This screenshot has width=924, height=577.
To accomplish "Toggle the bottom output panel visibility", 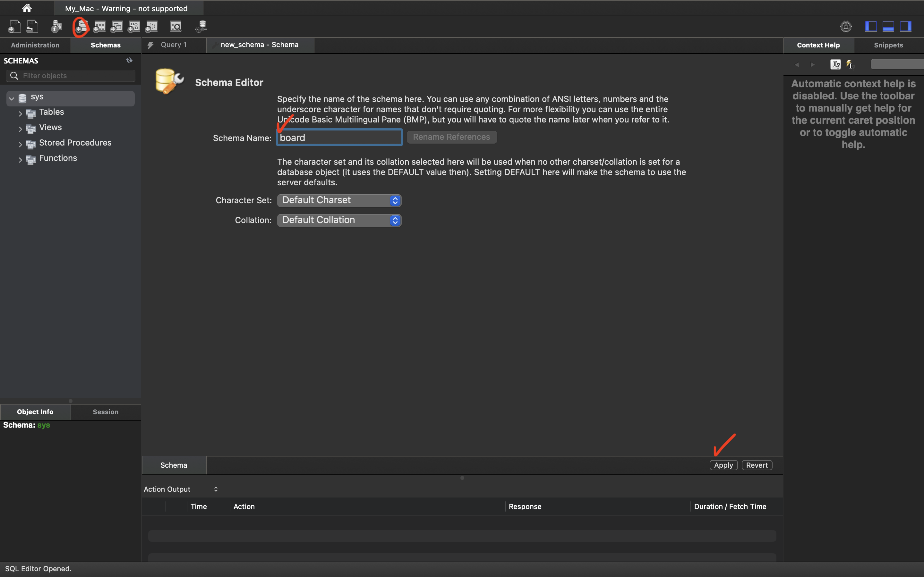I will click(x=888, y=26).
